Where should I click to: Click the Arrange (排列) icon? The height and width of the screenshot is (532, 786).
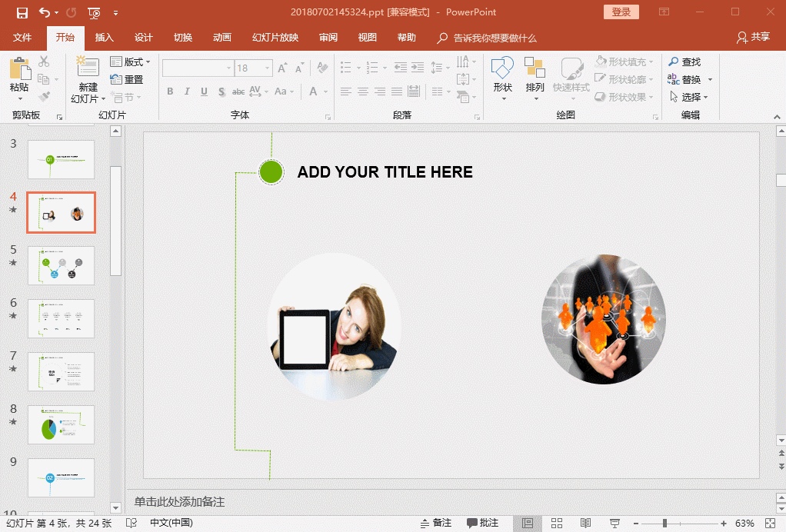[x=535, y=68]
